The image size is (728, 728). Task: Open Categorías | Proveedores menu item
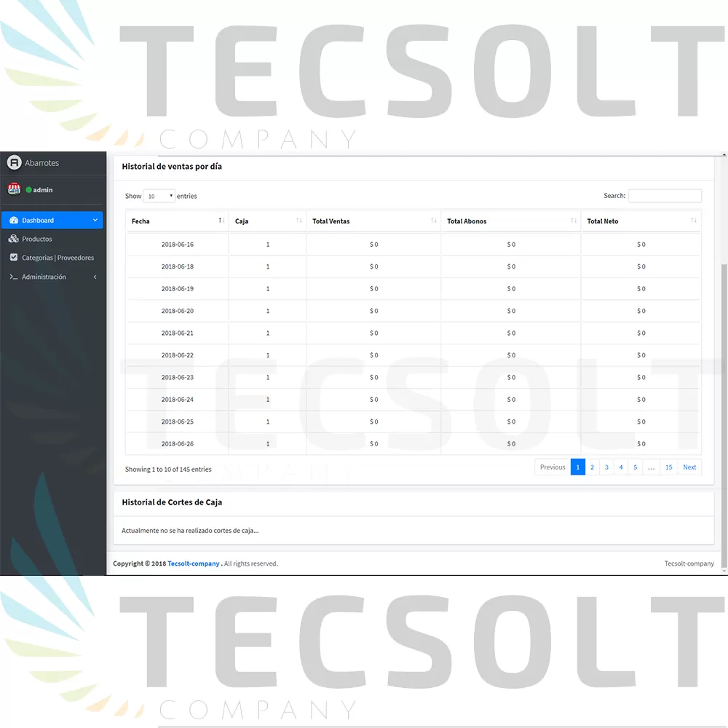(x=58, y=258)
